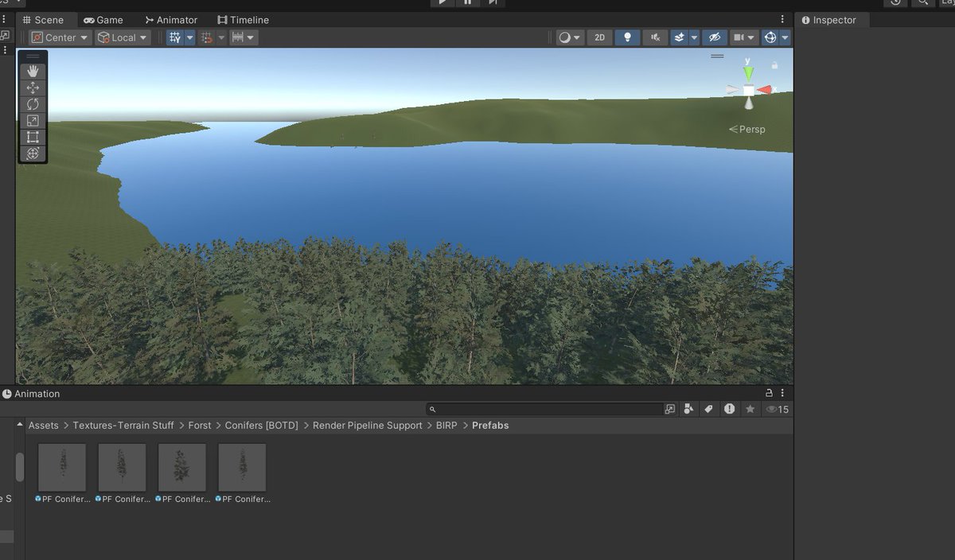
Task: Go to Assets in the breadcrumb path
Action: (x=44, y=426)
